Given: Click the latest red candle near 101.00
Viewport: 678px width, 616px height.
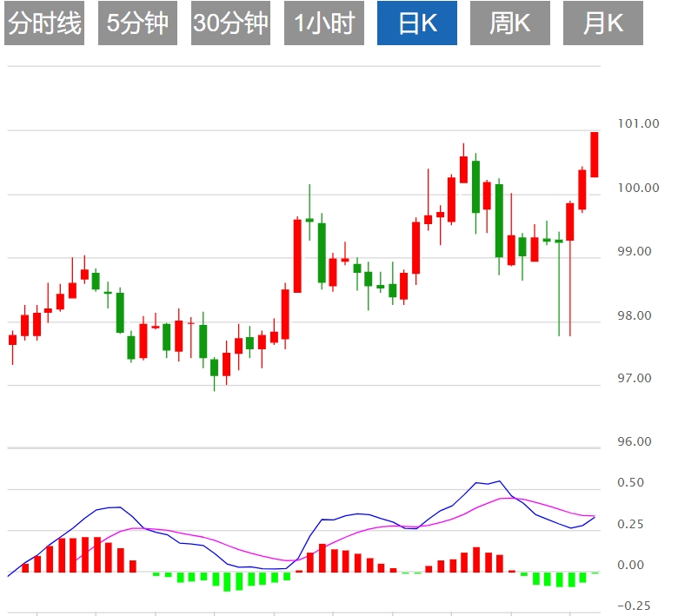Looking at the screenshot, I should tap(595, 155).
